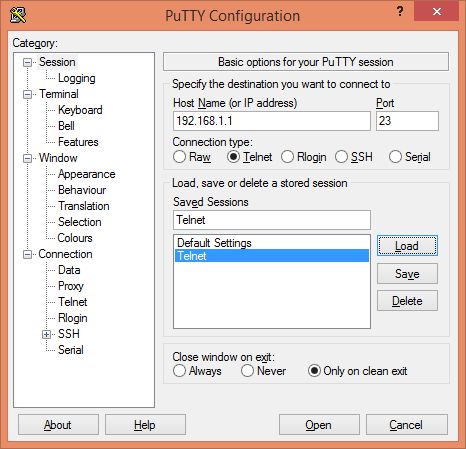Collapse the Connection tree node

click(x=27, y=255)
